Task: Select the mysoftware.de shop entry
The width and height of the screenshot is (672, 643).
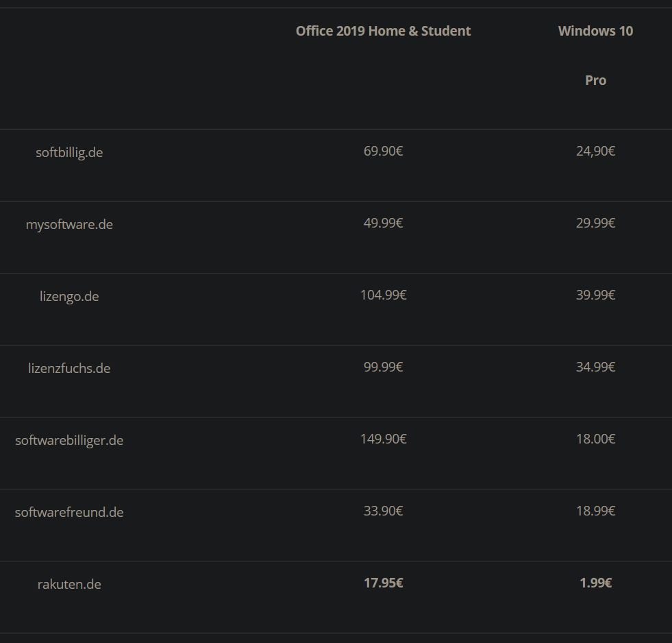Action: coord(69,224)
